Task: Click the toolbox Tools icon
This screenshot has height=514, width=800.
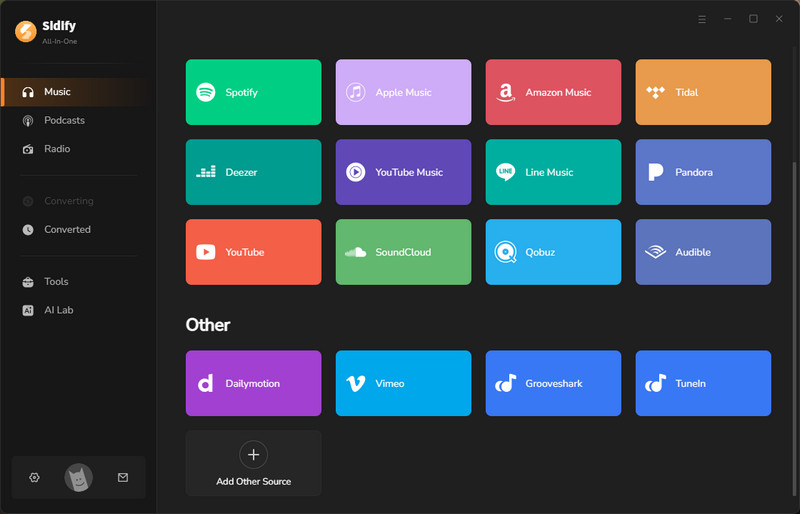Action: pos(28,282)
